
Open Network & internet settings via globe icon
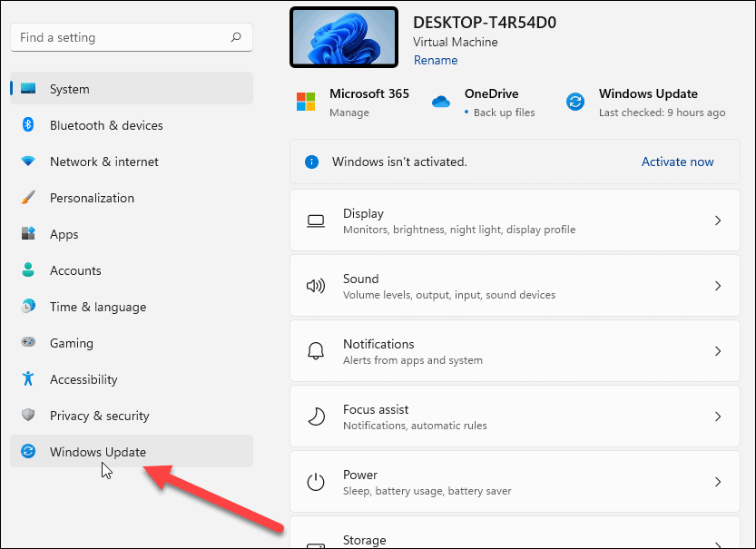pos(27,162)
